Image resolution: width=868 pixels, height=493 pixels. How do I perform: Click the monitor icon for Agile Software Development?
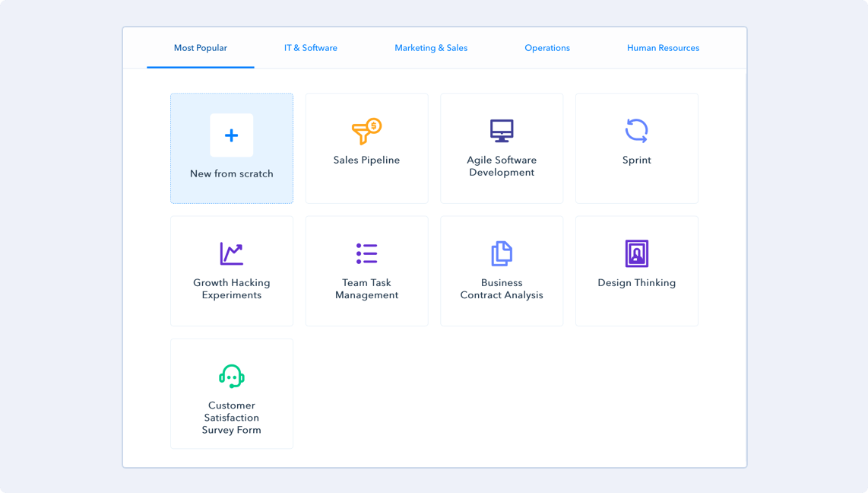[502, 131]
